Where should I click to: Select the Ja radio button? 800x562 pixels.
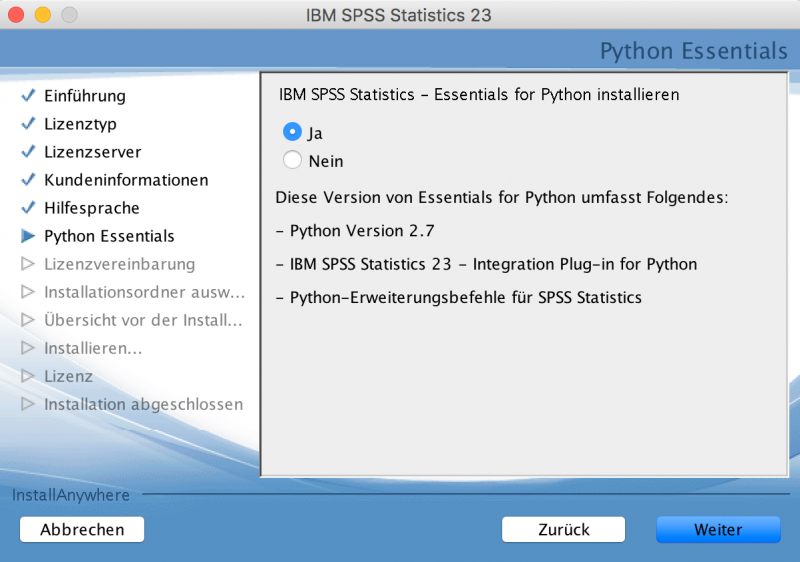point(292,132)
